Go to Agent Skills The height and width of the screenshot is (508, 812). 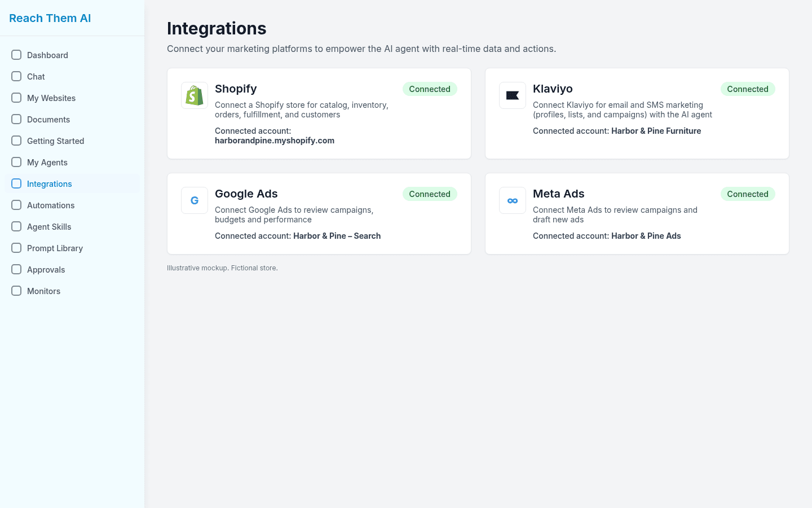click(72, 226)
